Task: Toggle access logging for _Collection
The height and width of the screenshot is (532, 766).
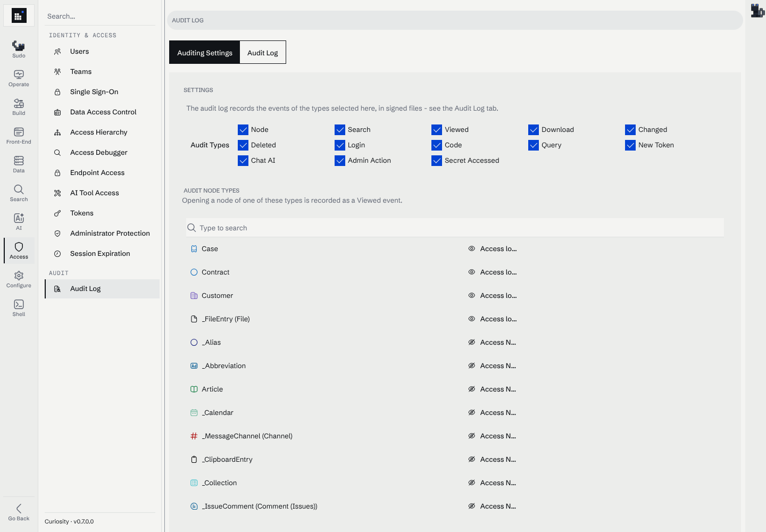Action: (493, 483)
